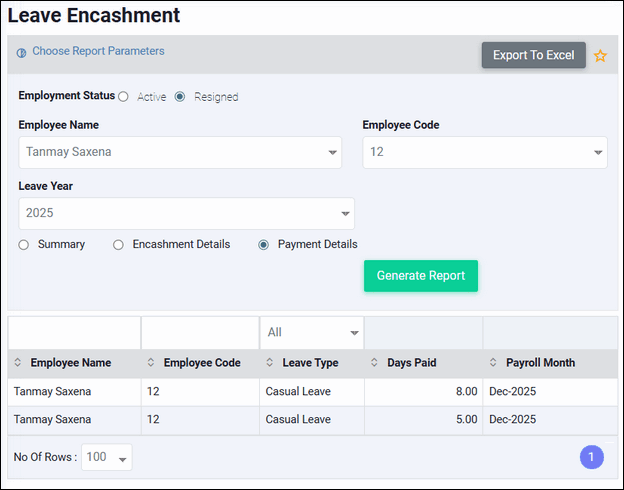Sort by Employee Code column icon
Screen dimensions: 624x490
point(151,363)
